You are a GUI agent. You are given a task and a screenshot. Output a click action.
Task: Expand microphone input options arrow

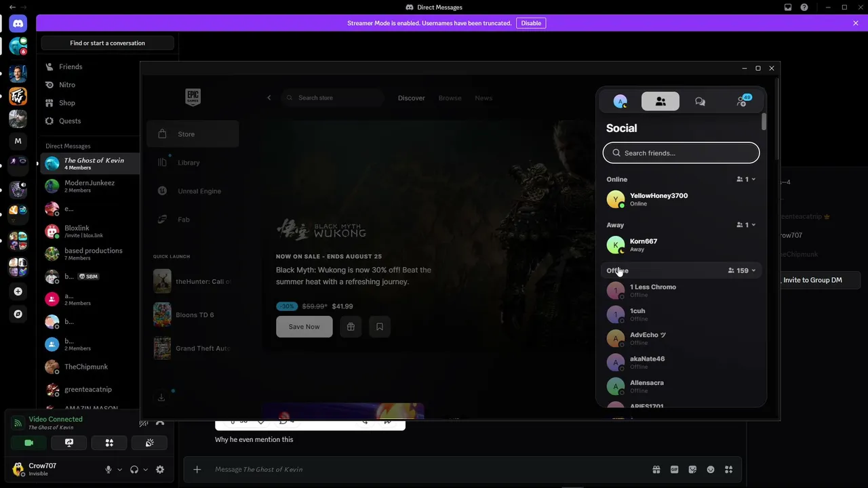coord(120,470)
